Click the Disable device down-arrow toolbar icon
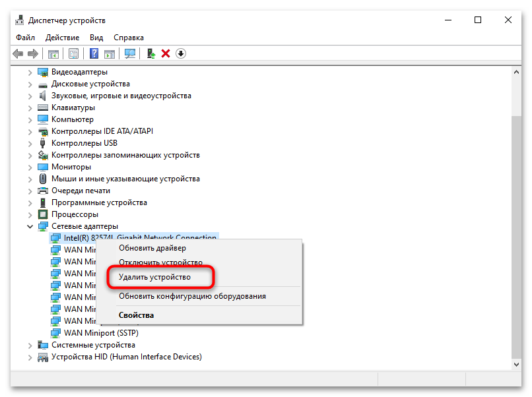Image resolution: width=532 pixels, height=397 pixels. (181, 53)
